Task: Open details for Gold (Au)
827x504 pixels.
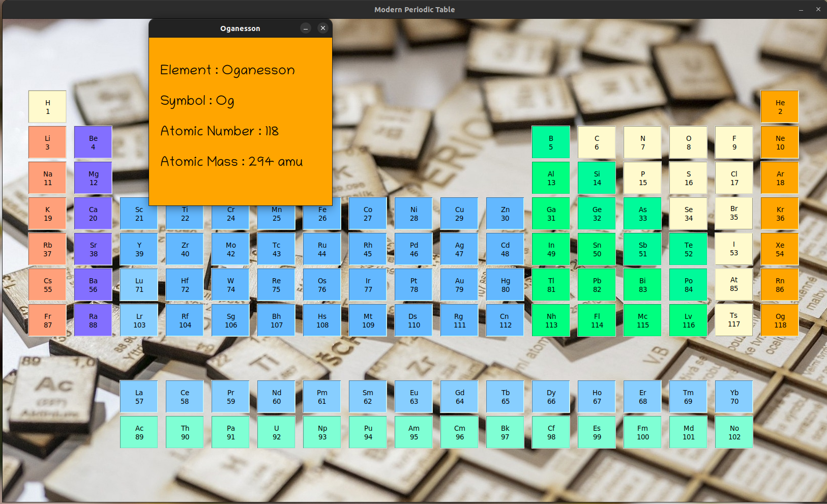Action: click(459, 284)
